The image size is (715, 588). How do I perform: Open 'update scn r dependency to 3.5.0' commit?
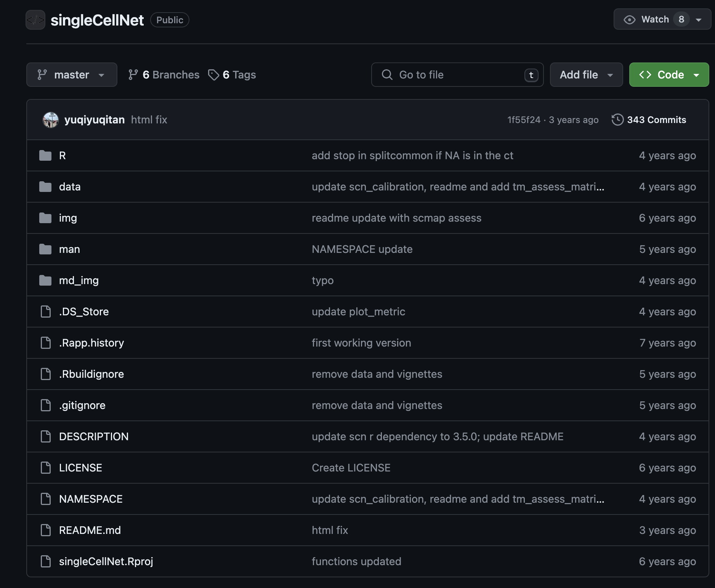click(x=438, y=436)
